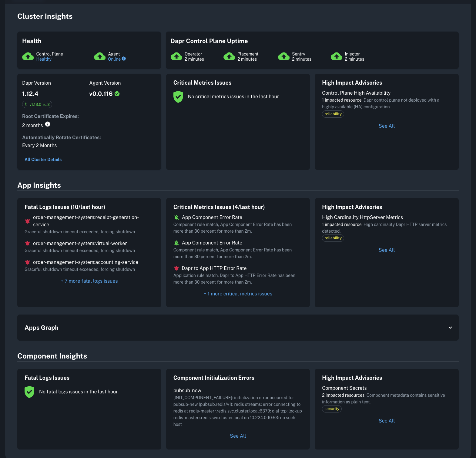Click the security tag under Component Secrets
476x458 pixels.
point(332,409)
